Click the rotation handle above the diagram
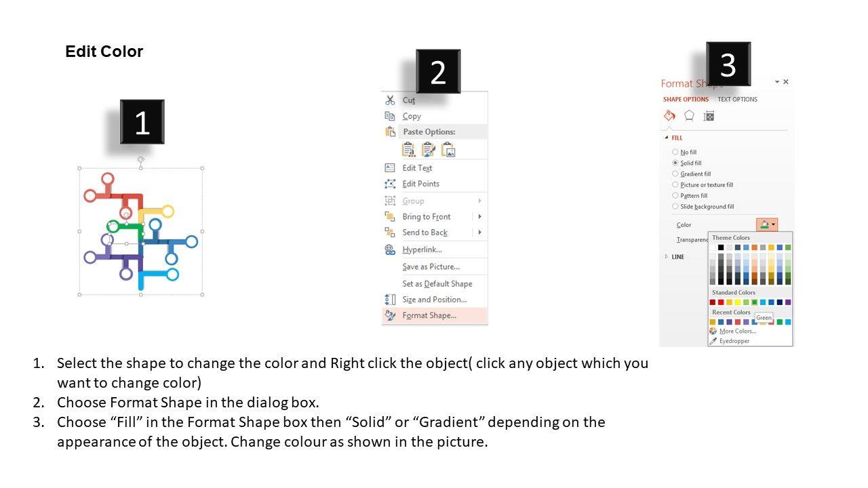Screen dimensions: 868x488 click(x=141, y=160)
